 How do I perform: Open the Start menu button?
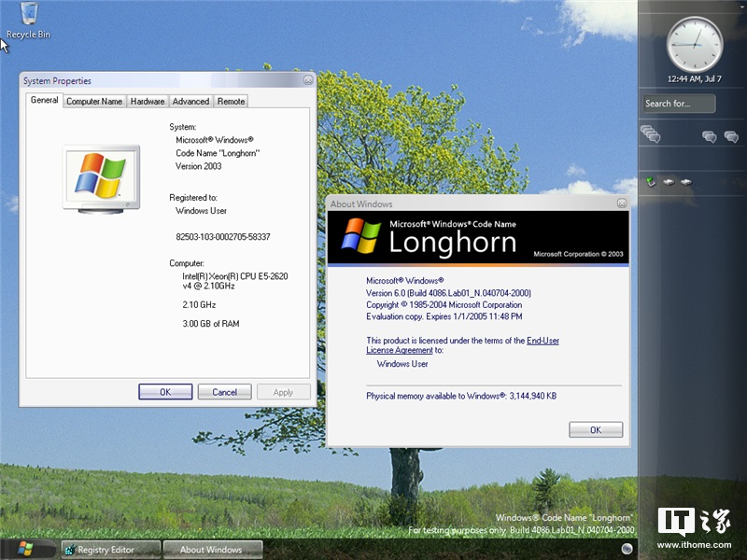26,549
